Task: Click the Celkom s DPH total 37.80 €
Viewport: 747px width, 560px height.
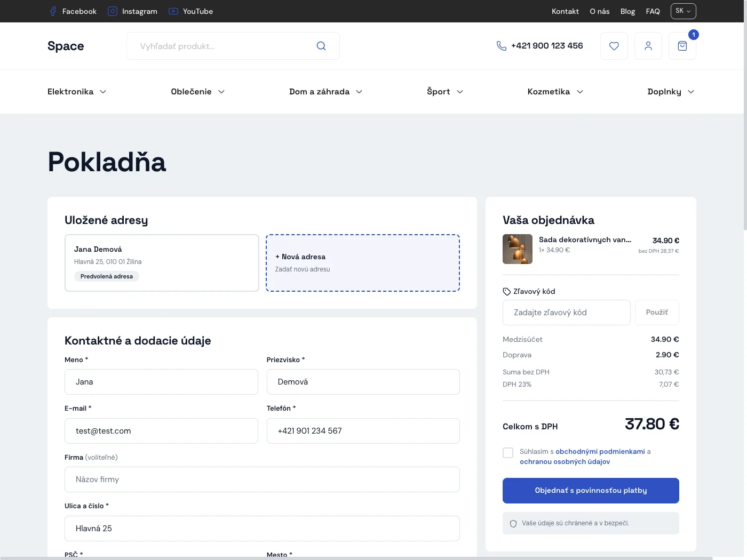Action: click(x=652, y=425)
